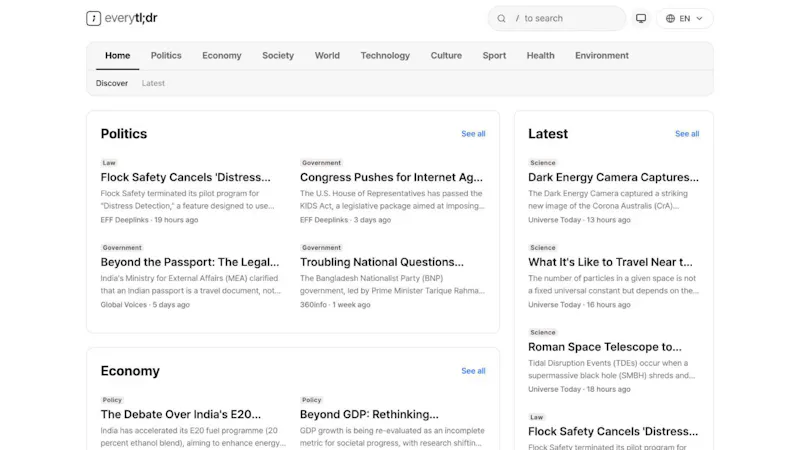
Task: Click the globe language icon
Action: [670, 18]
